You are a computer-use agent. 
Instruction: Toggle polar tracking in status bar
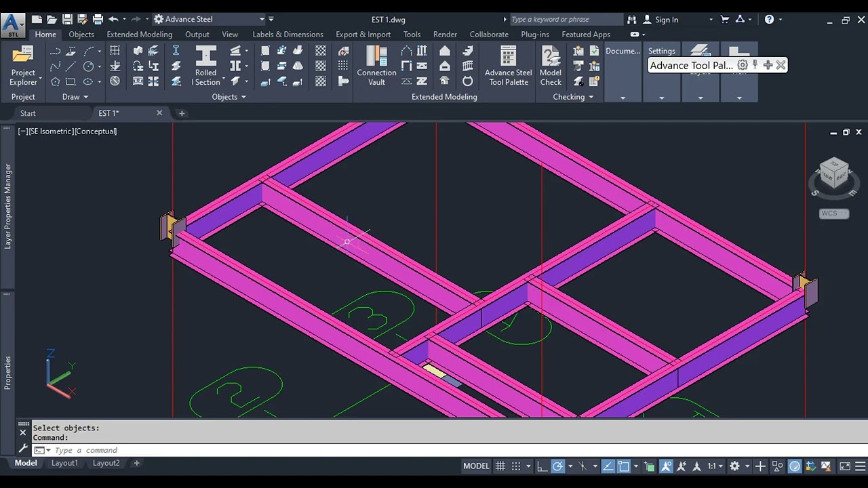click(557, 466)
